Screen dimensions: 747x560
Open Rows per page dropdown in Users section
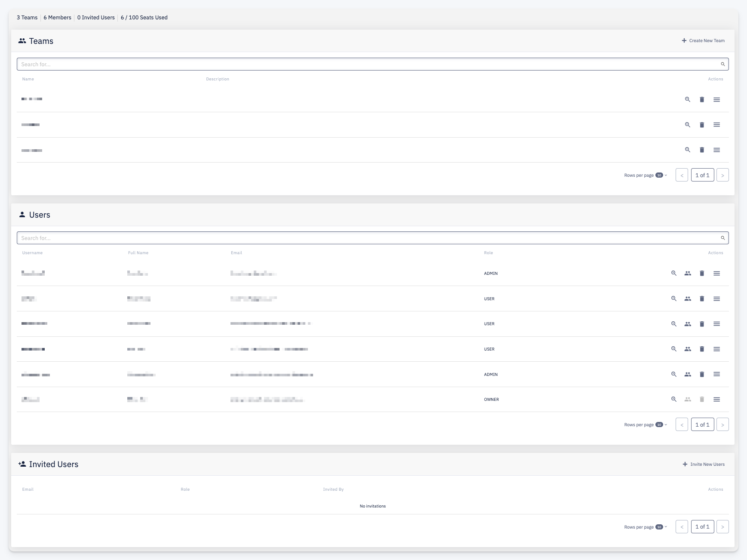(x=661, y=425)
